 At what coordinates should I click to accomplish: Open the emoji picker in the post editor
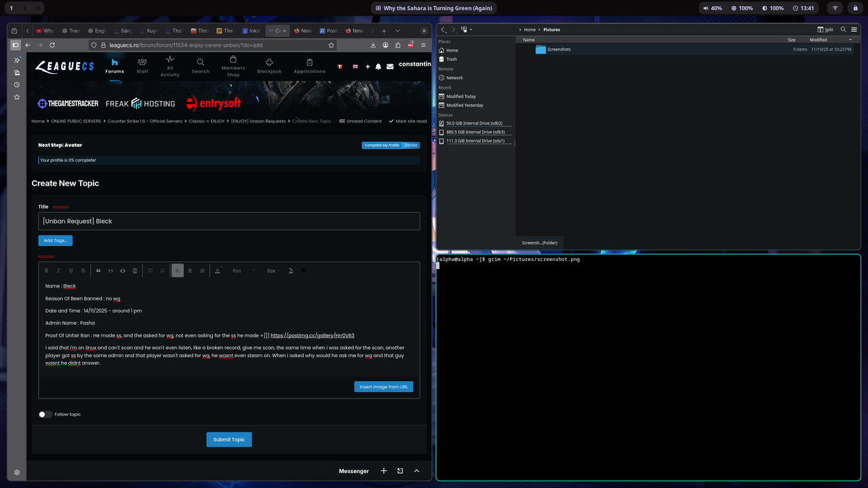[134, 270]
